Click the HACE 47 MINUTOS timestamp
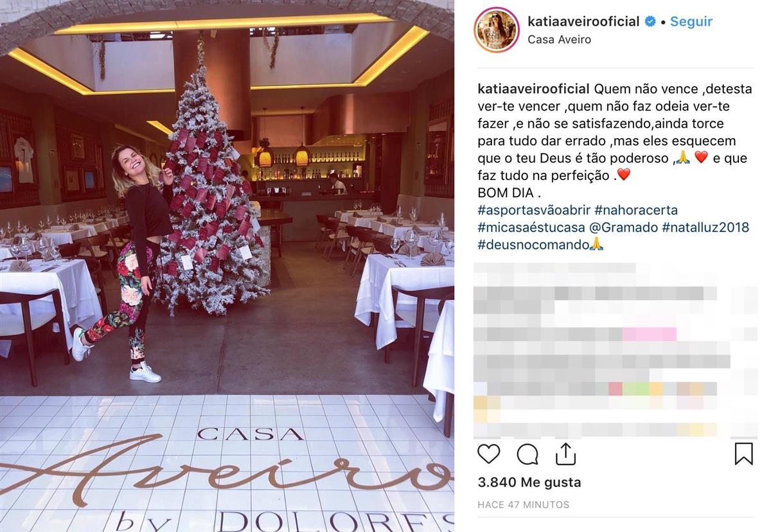Screen dimensions: 771x532 pyautogui.click(x=524, y=505)
